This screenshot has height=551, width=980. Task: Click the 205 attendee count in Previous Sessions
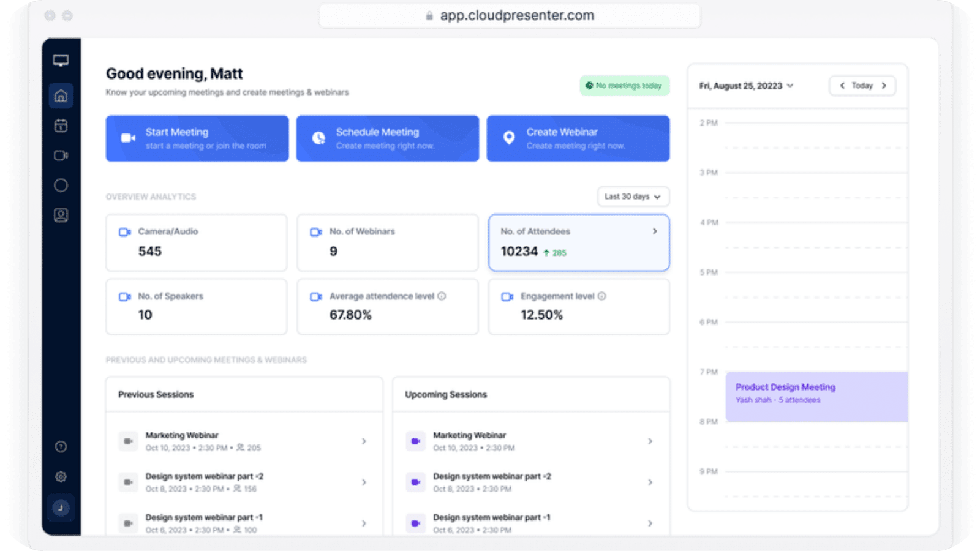(254, 448)
